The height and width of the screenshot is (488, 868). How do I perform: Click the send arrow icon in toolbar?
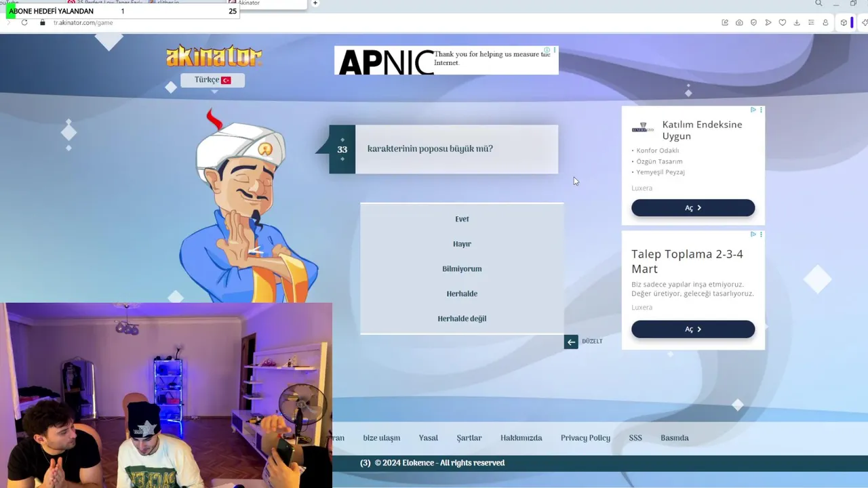[x=768, y=22]
